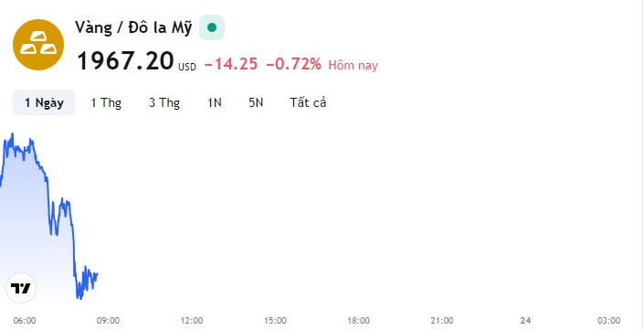Screen dimensions: 644x330
Task: Click the 18:00 time axis marker
Action: tap(359, 321)
